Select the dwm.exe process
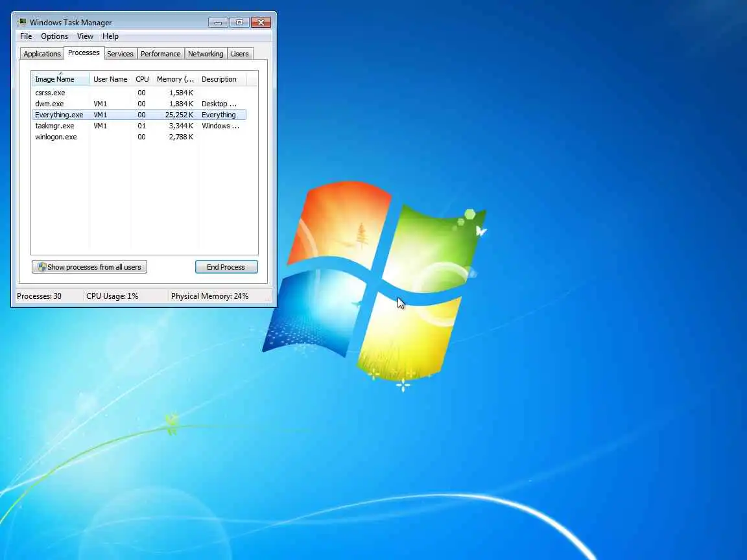This screenshot has height=560, width=747. (x=139, y=104)
